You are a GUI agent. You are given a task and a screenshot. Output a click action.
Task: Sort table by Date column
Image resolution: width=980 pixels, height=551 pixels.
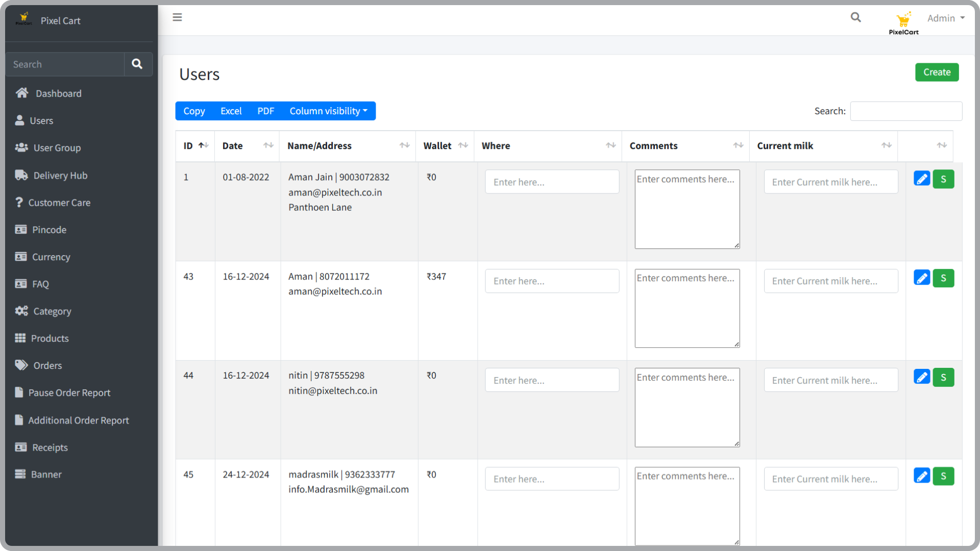click(247, 146)
